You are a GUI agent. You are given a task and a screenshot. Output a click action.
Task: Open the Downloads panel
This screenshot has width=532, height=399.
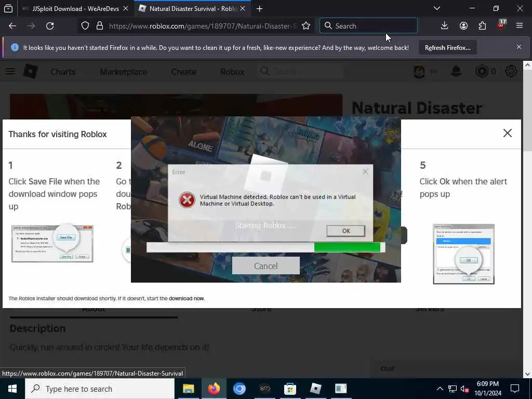pos(444,26)
